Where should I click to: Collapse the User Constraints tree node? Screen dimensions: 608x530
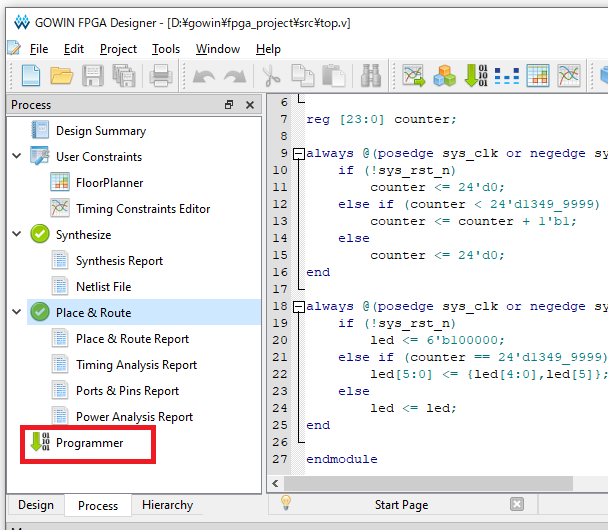click(x=16, y=157)
